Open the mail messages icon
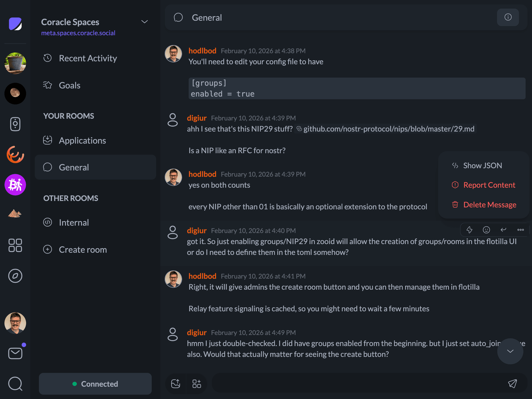 pyautogui.click(x=15, y=353)
